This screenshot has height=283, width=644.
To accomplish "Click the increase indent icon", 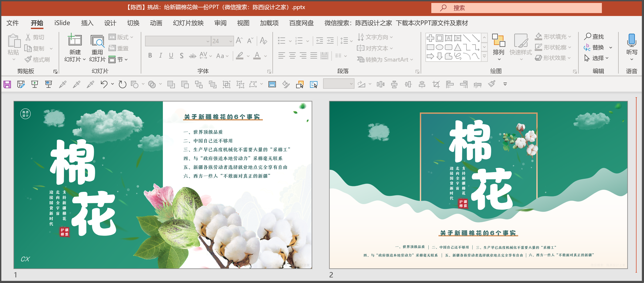I will (x=330, y=41).
